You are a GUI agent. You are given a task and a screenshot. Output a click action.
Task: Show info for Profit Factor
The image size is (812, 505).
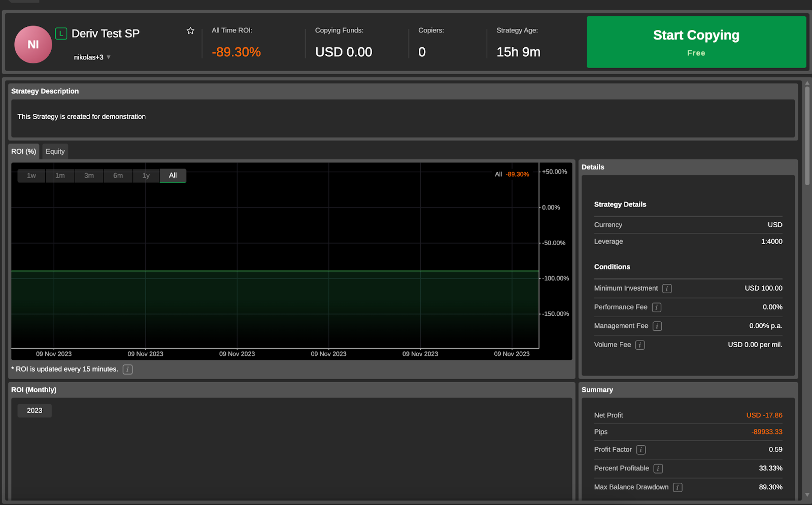(x=641, y=450)
